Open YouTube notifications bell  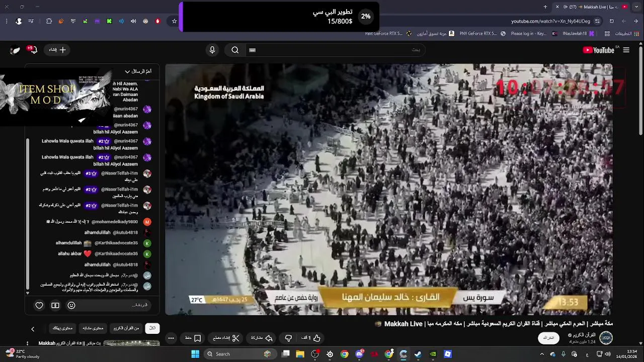33,50
